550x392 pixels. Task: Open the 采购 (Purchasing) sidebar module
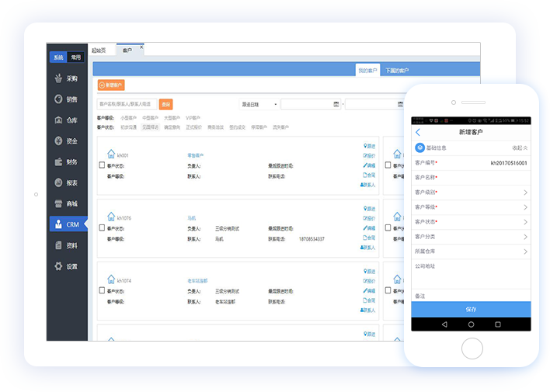(67, 78)
